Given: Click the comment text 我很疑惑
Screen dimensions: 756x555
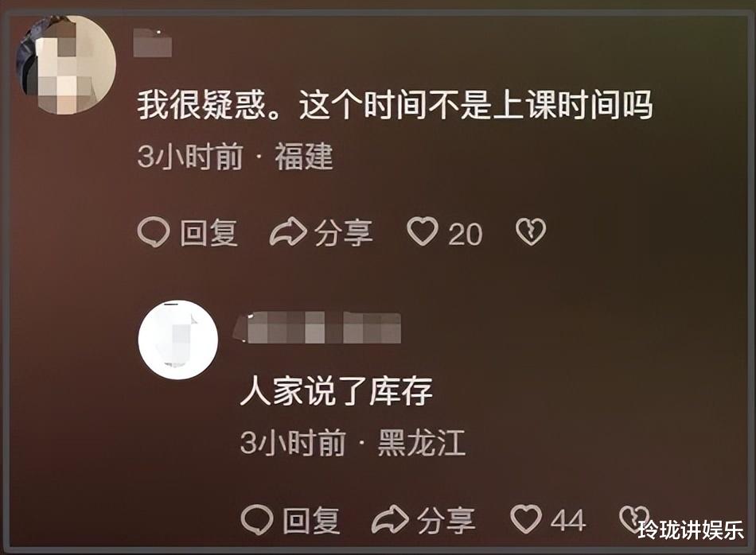Looking at the screenshot, I should tap(201, 104).
